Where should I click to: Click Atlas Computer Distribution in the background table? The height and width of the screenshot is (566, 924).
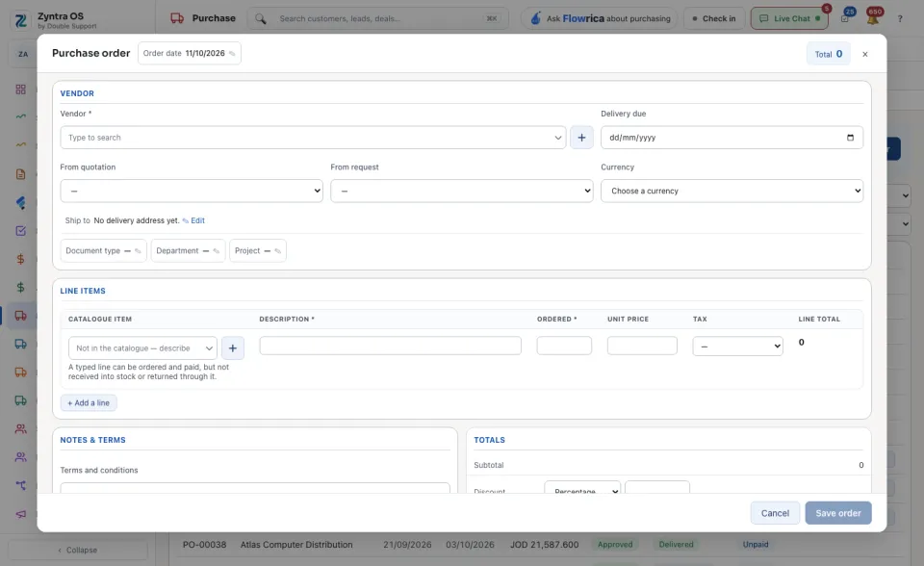(x=296, y=545)
